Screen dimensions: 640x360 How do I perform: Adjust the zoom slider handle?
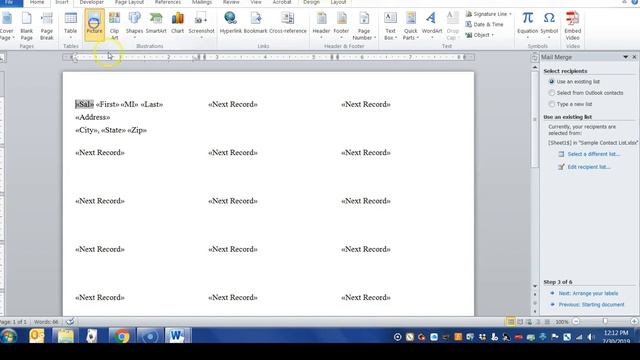click(605, 322)
